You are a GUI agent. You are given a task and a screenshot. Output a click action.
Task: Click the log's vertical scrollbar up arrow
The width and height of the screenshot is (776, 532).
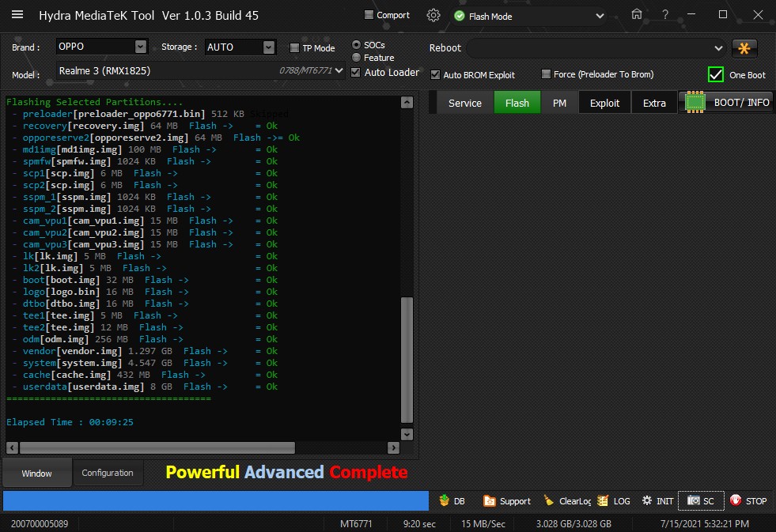[x=407, y=102]
